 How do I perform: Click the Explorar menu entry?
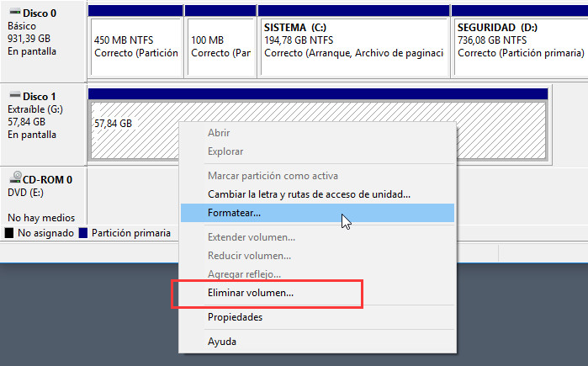(x=225, y=151)
